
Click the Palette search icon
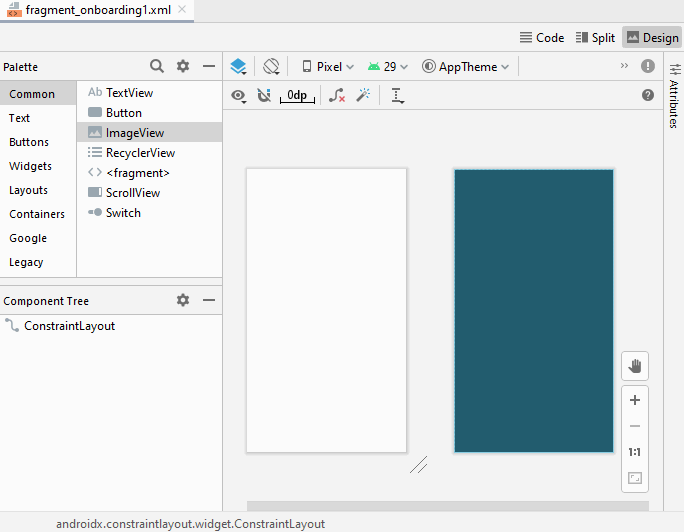(157, 66)
